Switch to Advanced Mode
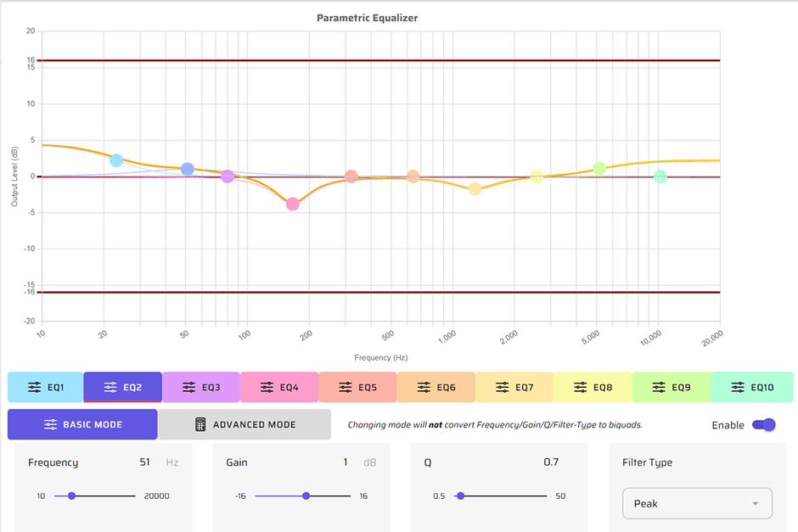The width and height of the screenshot is (798, 532). [244, 424]
